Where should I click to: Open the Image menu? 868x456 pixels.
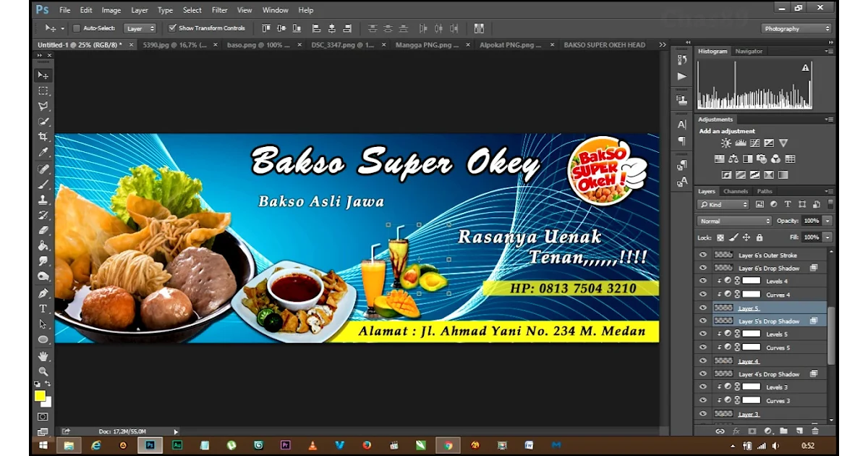coord(111,10)
